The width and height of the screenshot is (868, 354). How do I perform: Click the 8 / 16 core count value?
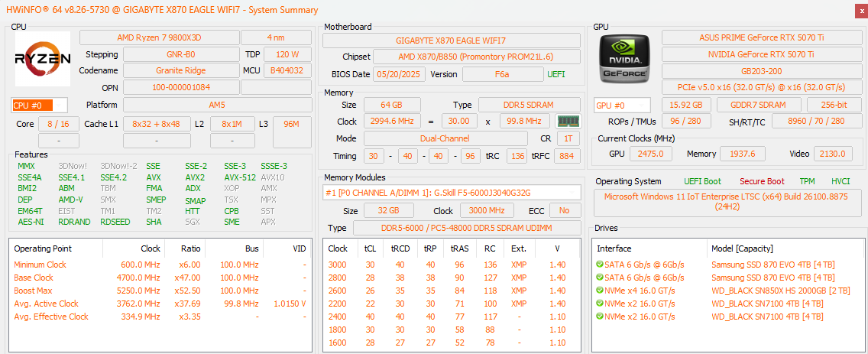[58, 124]
